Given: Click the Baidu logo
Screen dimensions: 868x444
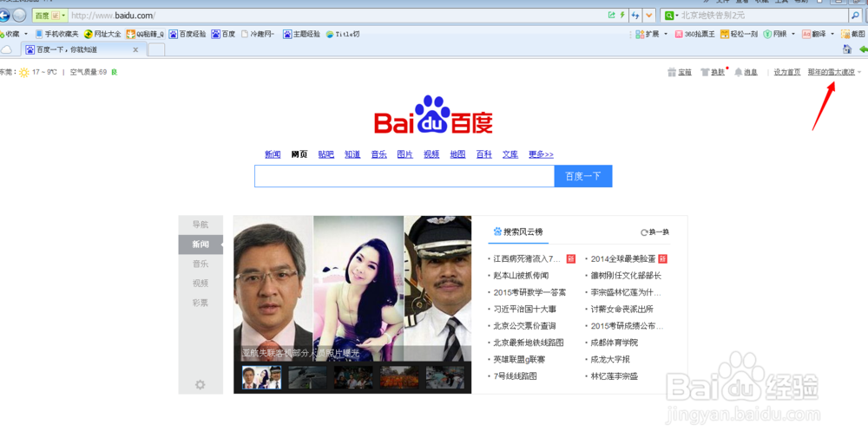Looking at the screenshot, I should tap(433, 115).
